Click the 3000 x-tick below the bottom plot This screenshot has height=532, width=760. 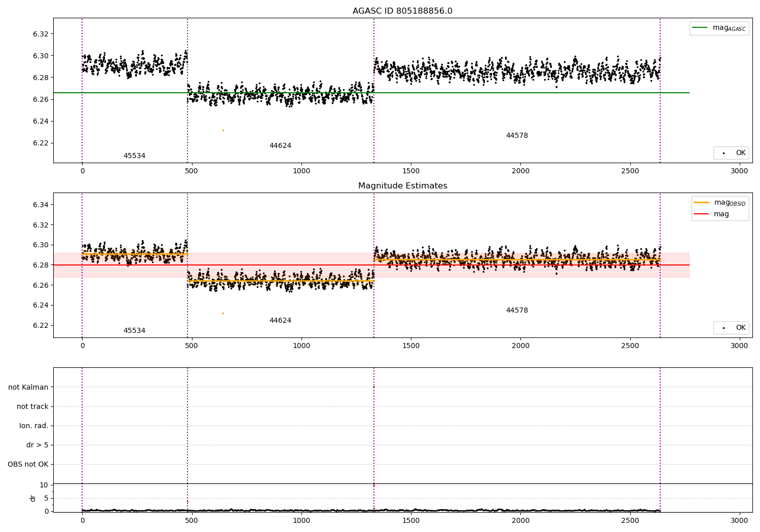(739, 520)
